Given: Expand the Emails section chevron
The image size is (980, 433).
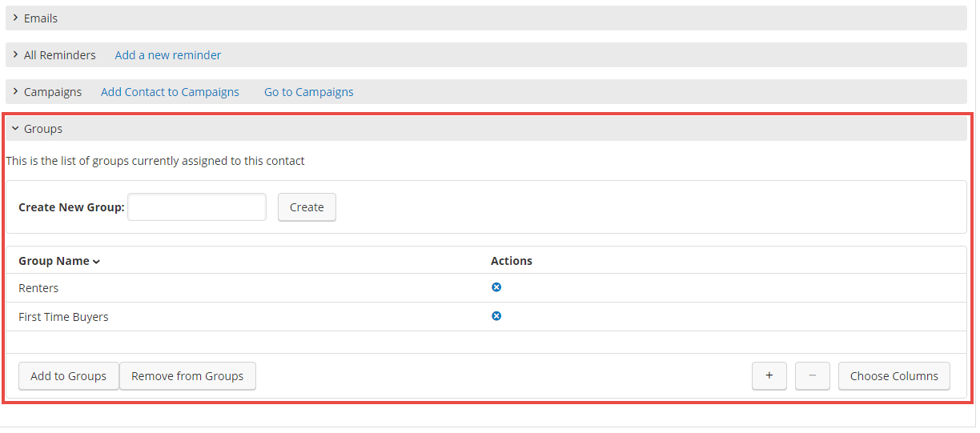Looking at the screenshot, I should pyautogui.click(x=15, y=18).
